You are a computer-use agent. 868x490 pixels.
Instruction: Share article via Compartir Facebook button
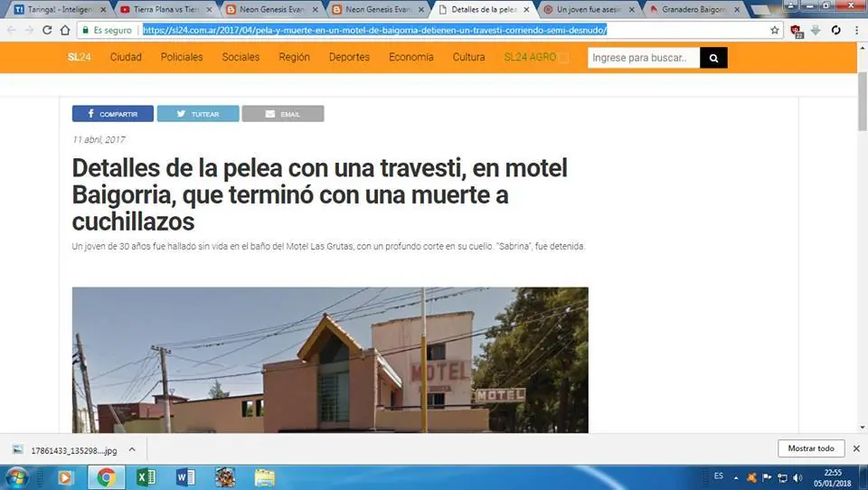tap(113, 114)
